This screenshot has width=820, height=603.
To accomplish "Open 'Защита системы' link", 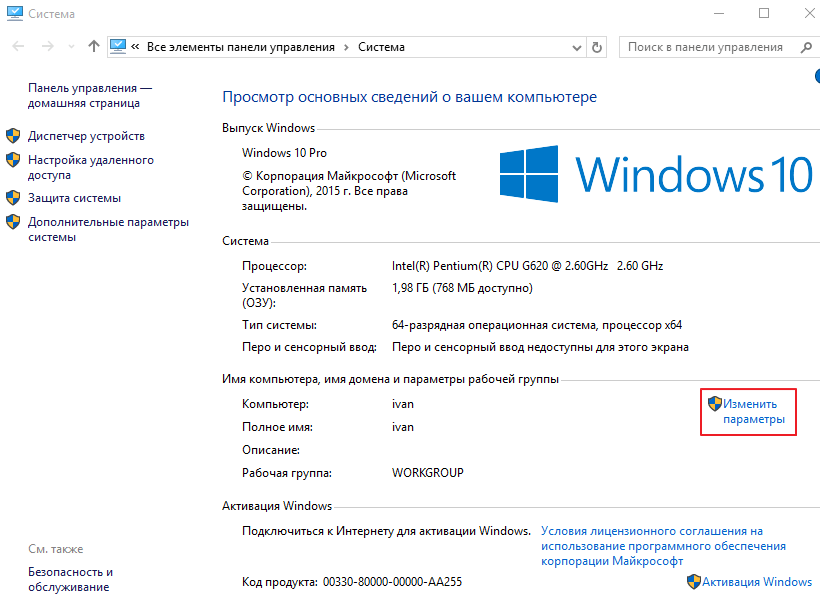I will pyautogui.click(x=74, y=198).
